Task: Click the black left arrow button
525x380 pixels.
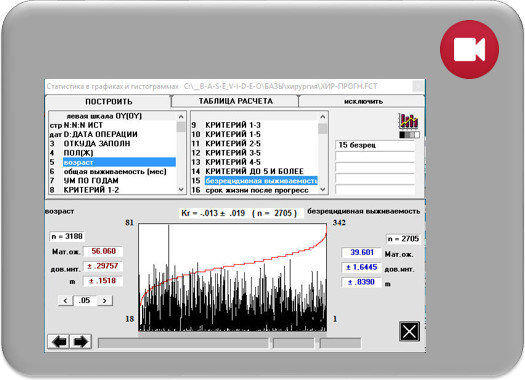Action: [x=59, y=342]
